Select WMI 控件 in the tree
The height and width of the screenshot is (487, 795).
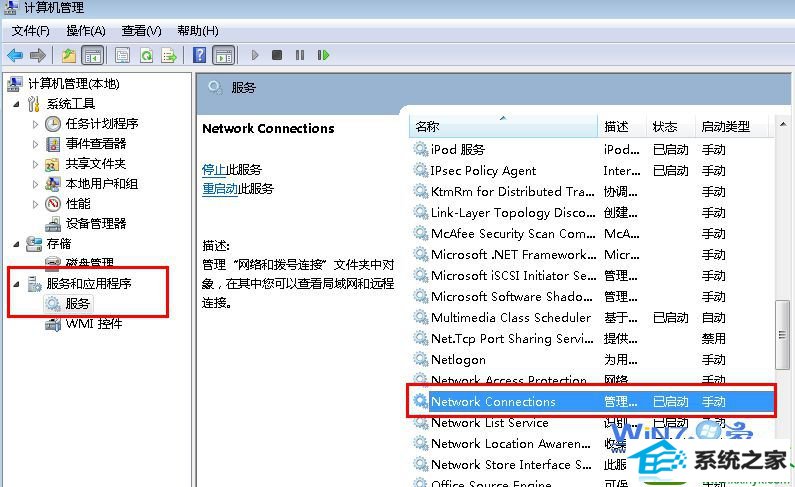tap(94, 323)
